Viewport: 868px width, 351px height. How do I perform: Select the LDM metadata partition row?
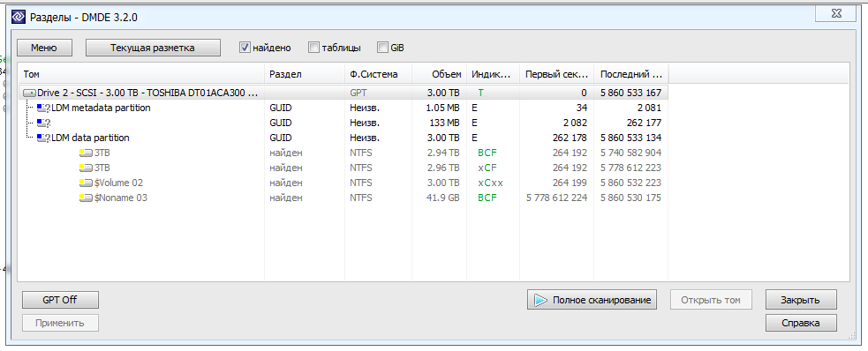pyautogui.click(x=343, y=108)
